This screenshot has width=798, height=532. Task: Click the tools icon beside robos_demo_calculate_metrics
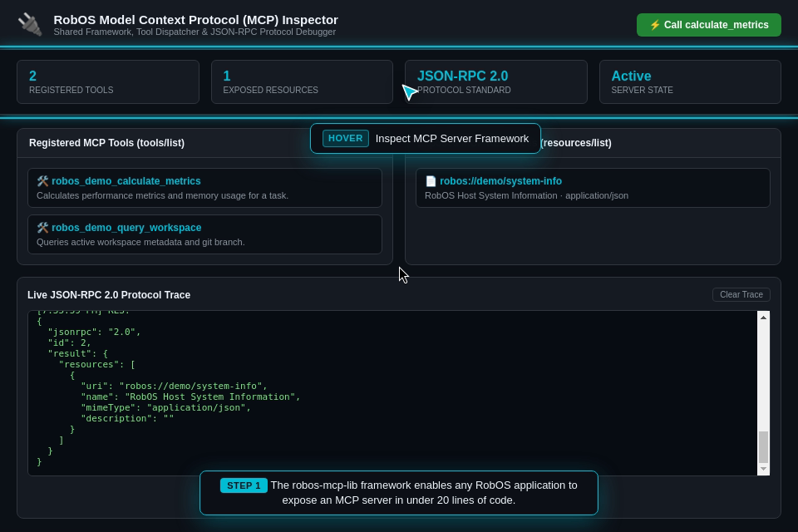42,181
